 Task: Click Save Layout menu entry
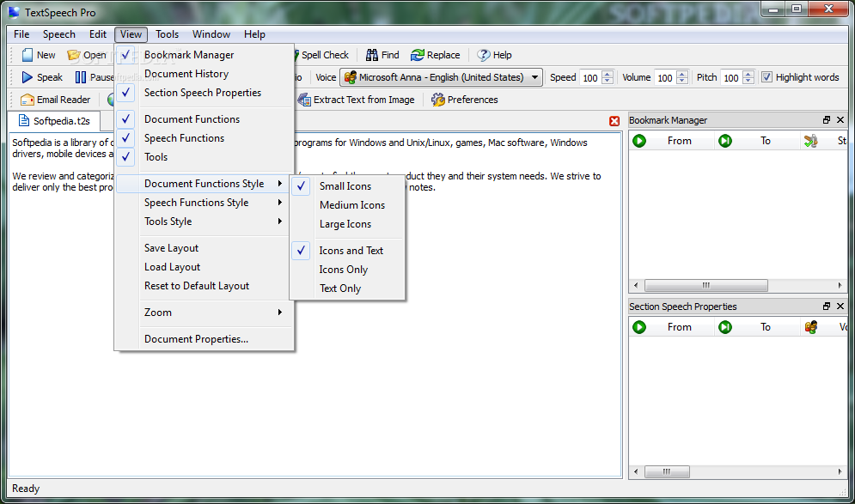[205, 248]
